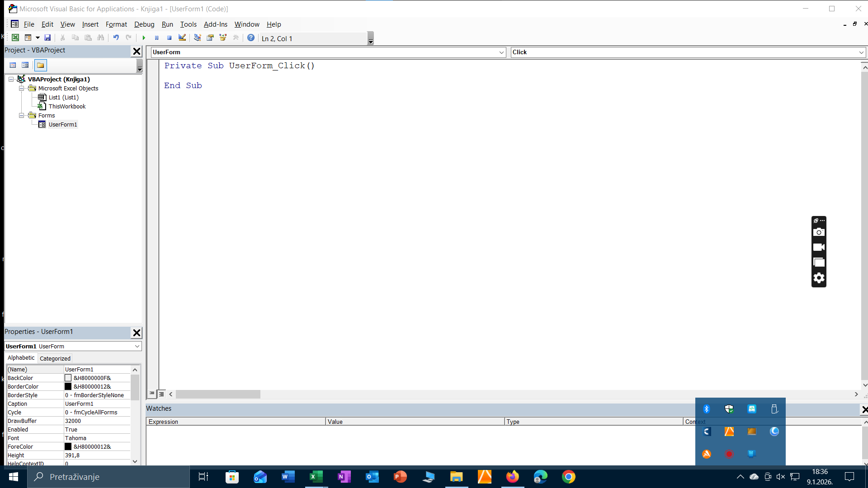Open the Click procedure dropdown
This screenshot has height=488, width=868.
(861, 52)
